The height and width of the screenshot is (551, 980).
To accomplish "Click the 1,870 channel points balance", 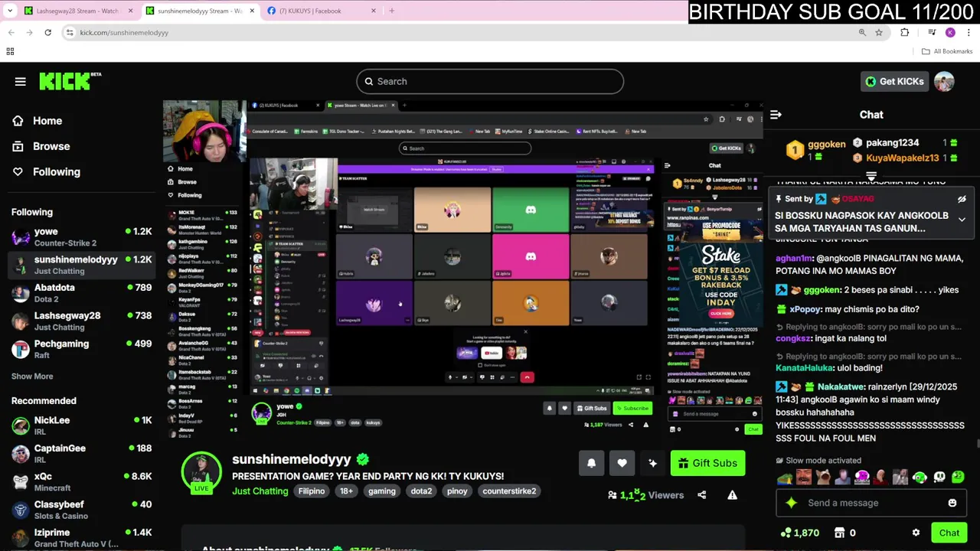I will pyautogui.click(x=799, y=533).
